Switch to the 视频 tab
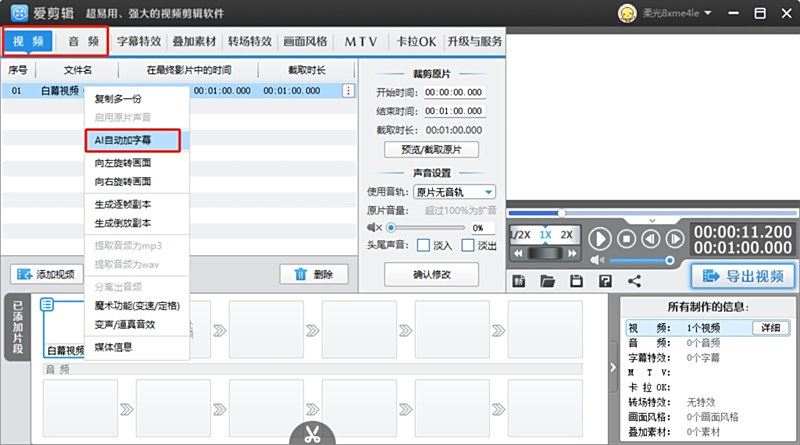This screenshot has height=445, width=800. 29,41
